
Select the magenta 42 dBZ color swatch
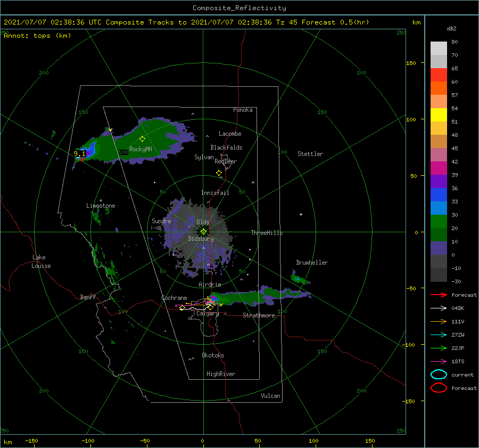pos(439,168)
